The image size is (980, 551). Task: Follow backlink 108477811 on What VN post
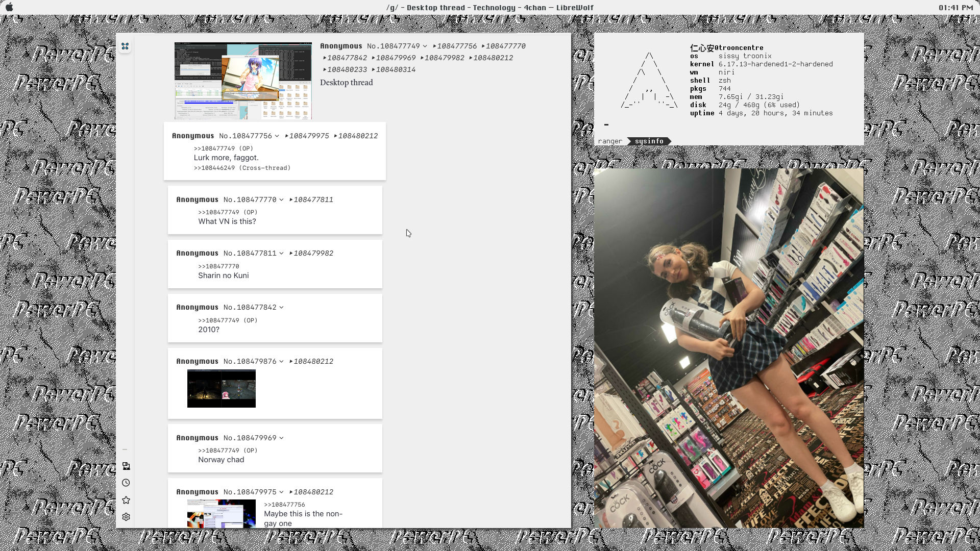[x=313, y=200]
